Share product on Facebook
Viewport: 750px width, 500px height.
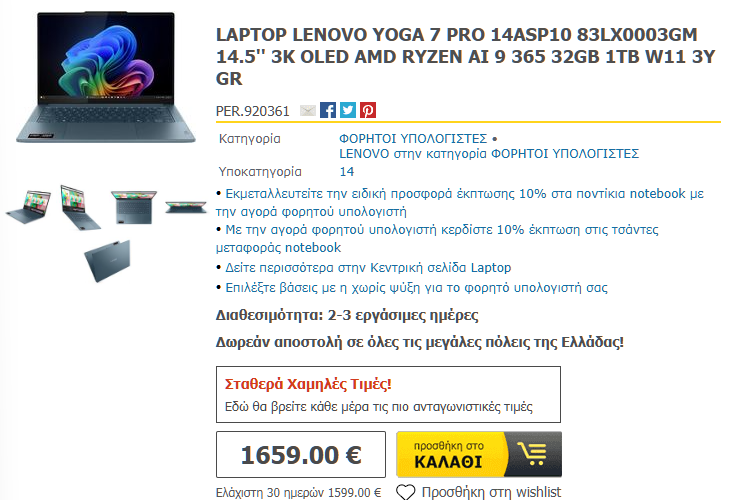click(x=328, y=110)
